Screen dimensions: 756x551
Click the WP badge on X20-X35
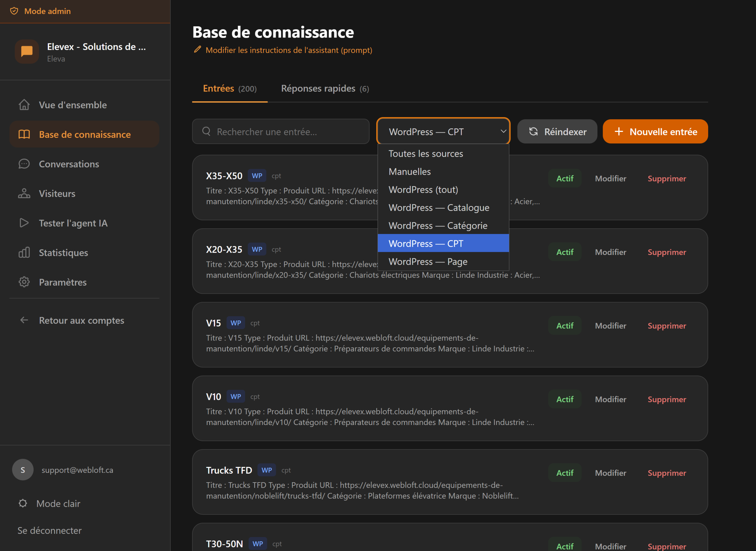pyautogui.click(x=257, y=249)
